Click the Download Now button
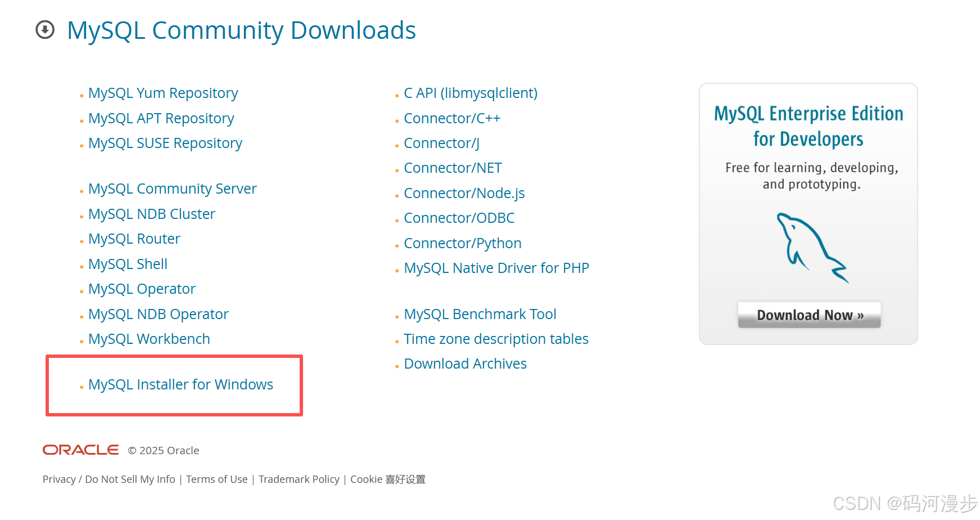Screen dimensions: 980x520 pyautogui.click(x=809, y=315)
